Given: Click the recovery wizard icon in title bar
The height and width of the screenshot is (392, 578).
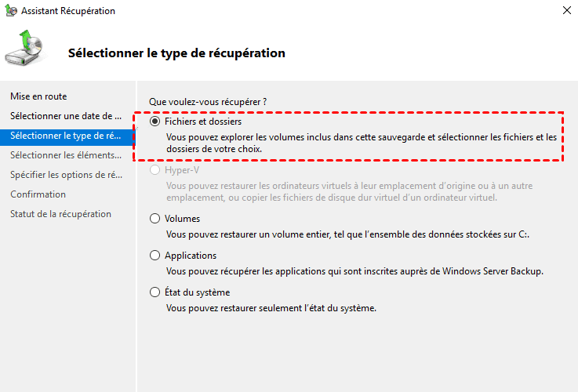Looking at the screenshot, I should 9,11.
